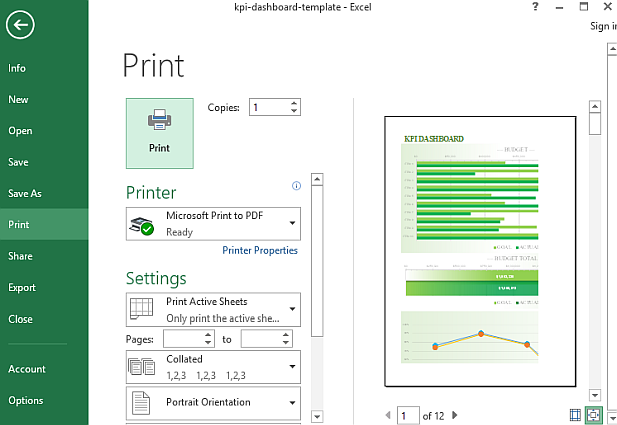Minimize the Excel window
Viewport: 617px width, 425px height.
point(559,7)
